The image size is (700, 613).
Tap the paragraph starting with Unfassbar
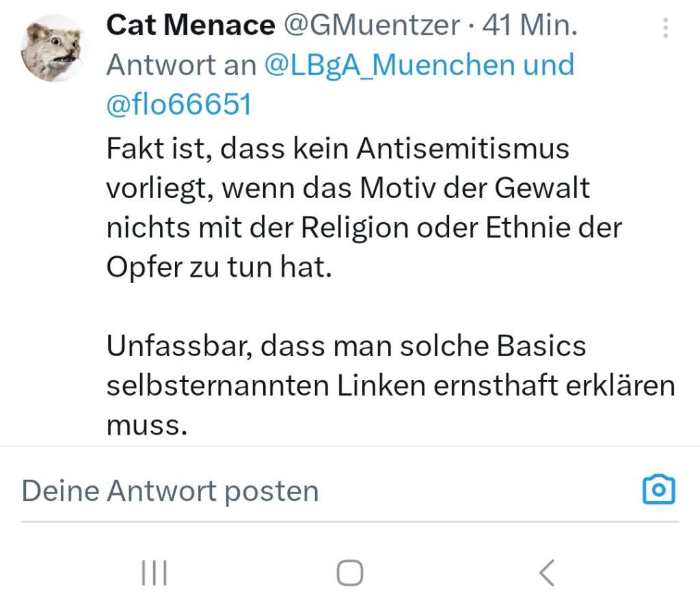pyautogui.click(x=390, y=385)
